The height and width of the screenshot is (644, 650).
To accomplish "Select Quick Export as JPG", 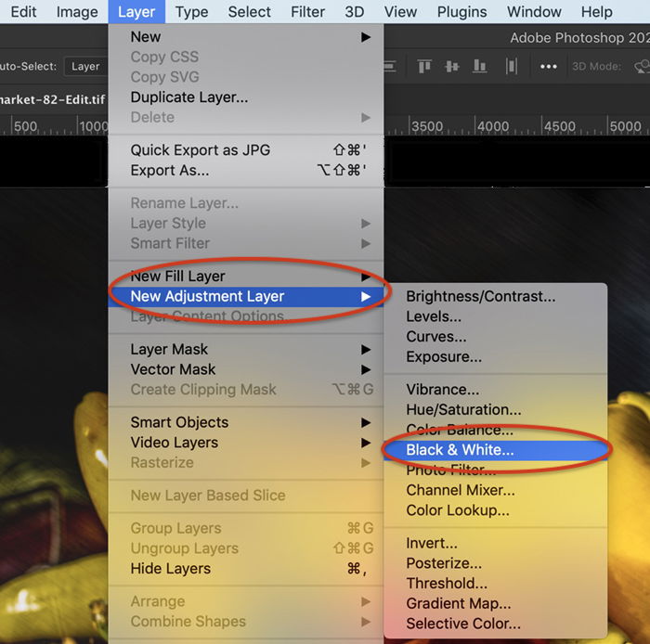I will pos(246,150).
